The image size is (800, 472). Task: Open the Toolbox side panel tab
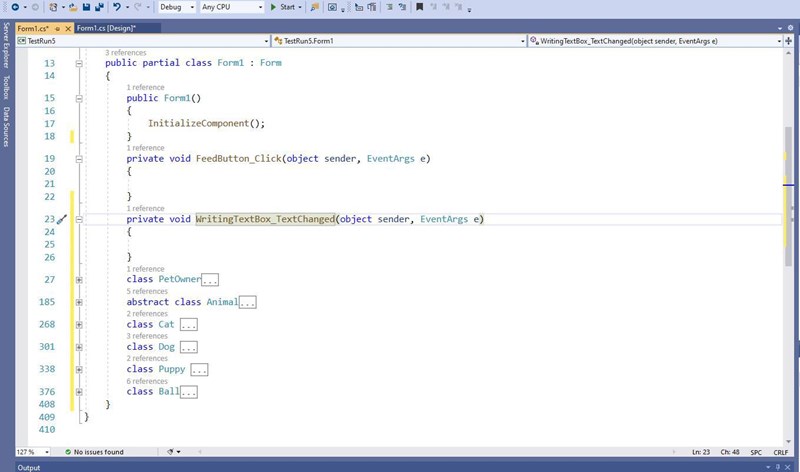coord(5,88)
